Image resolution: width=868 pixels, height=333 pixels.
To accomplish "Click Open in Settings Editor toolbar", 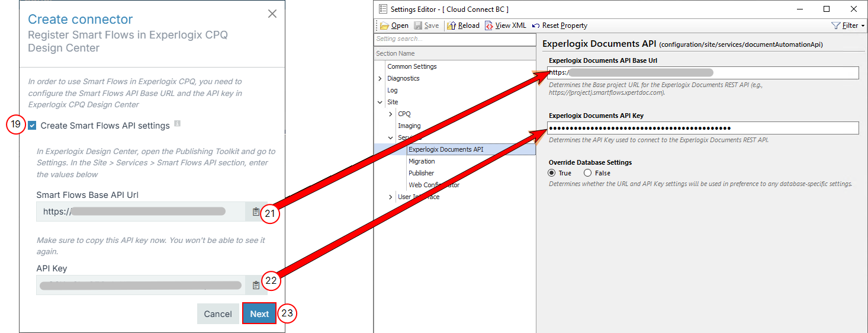I will [394, 25].
